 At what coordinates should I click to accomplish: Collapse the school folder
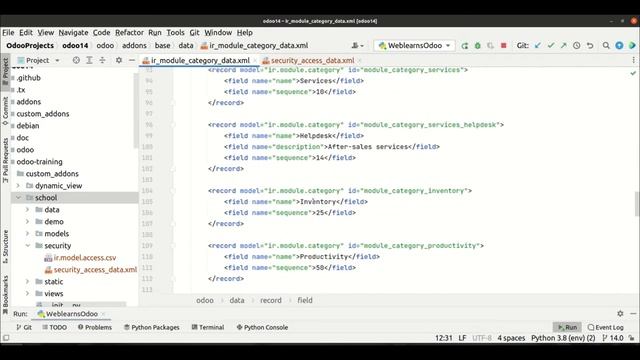coord(18,198)
